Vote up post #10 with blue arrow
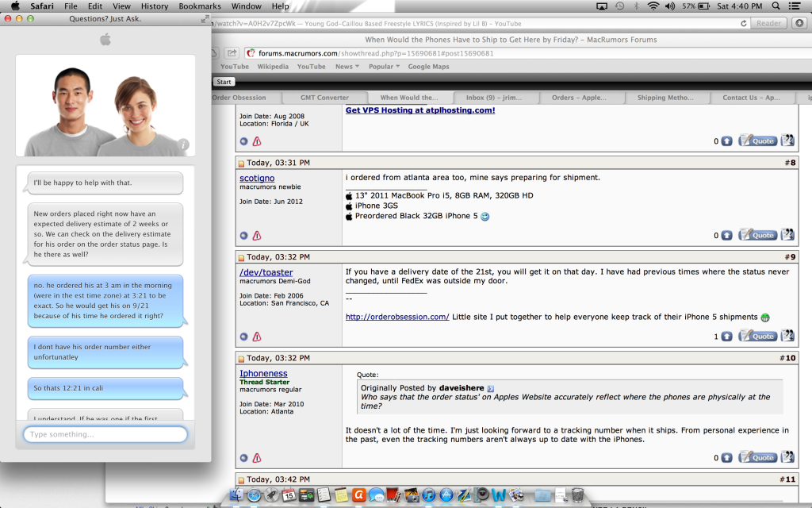812x508 pixels. pyautogui.click(x=727, y=458)
